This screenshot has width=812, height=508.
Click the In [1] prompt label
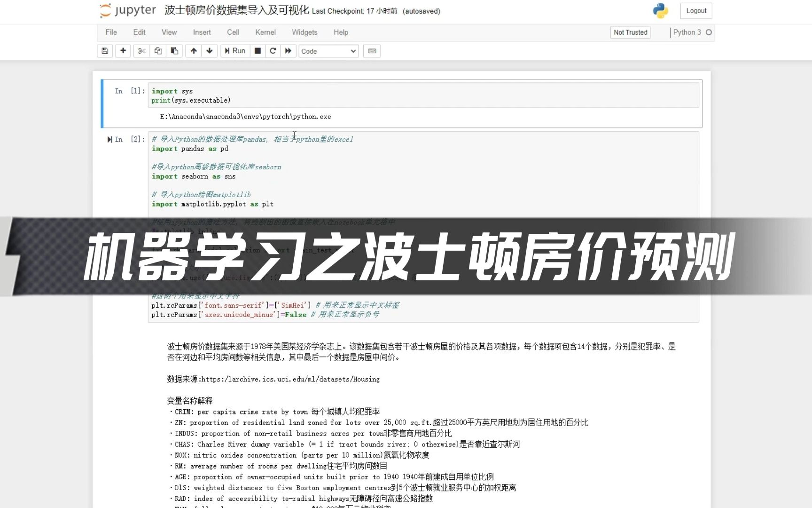(x=130, y=91)
